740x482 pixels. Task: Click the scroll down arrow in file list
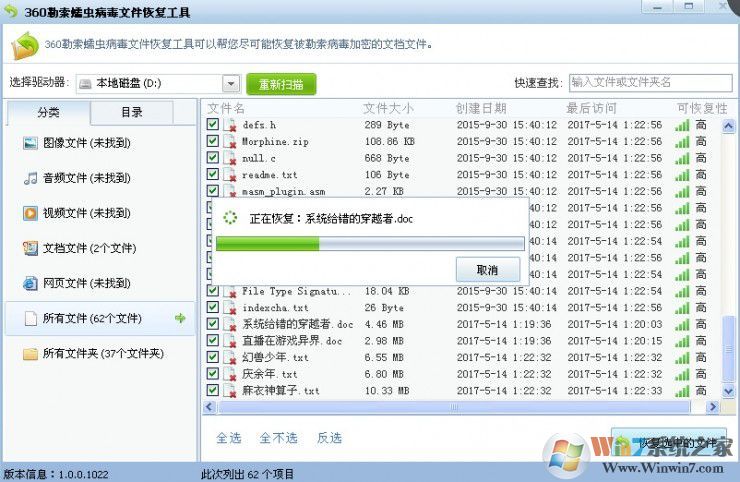click(728, 391)
